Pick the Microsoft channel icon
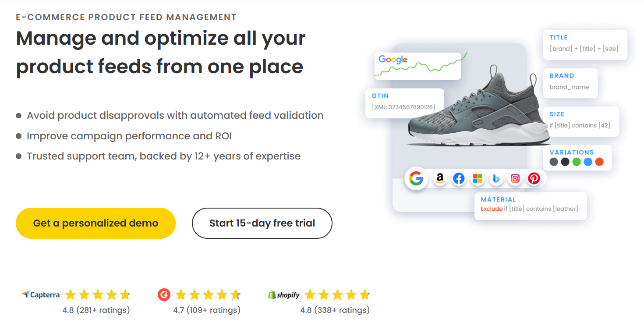Screen dimensions: 644x326 pos(478,178)
